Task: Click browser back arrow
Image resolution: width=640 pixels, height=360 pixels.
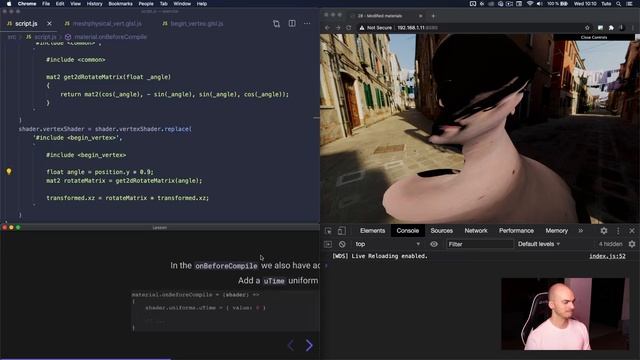Action: [x=327, y=28]
